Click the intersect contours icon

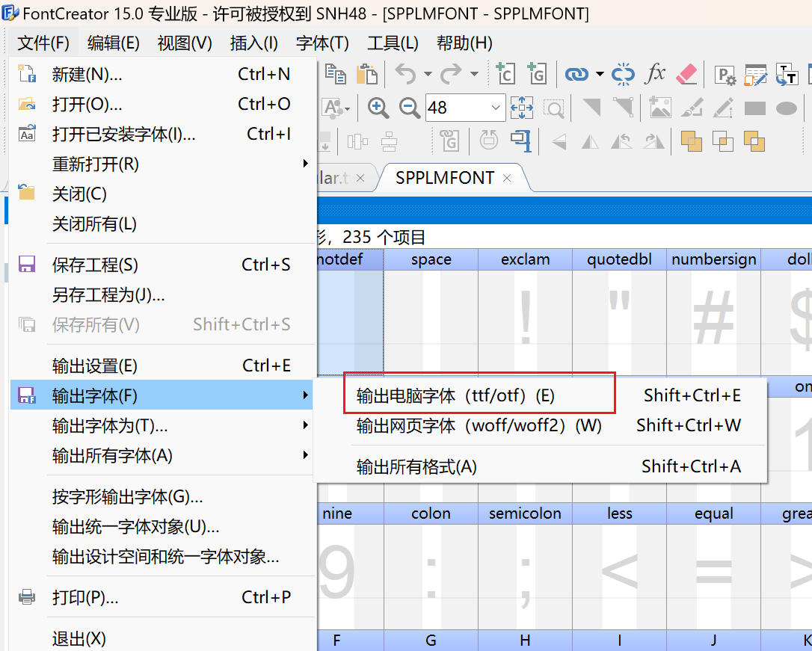point(723,141)
